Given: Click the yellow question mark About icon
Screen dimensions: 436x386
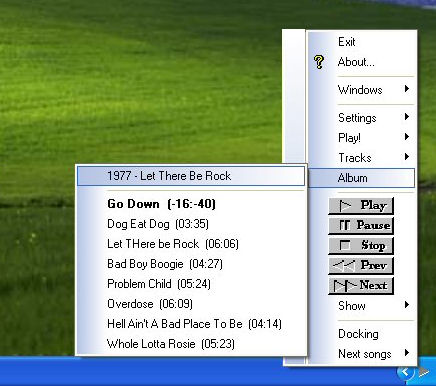Looking at the screenshot, I should [x=319, y=62].
